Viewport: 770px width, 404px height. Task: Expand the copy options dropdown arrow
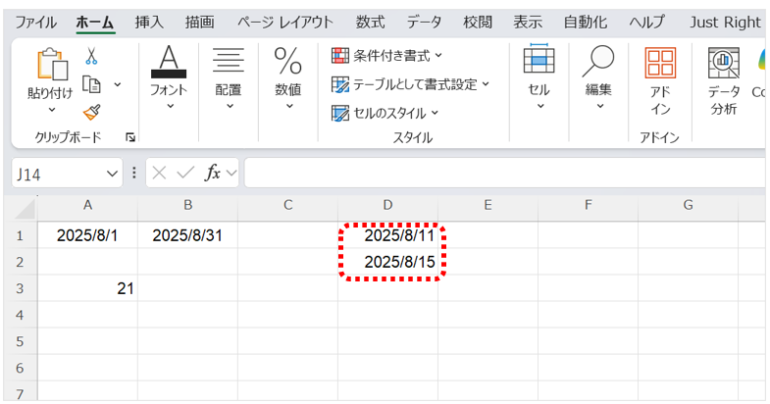[117, 84]
